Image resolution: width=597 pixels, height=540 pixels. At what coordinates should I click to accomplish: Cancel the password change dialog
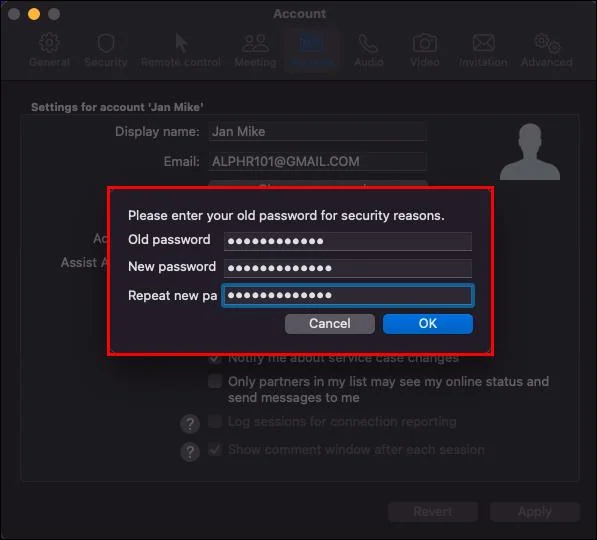click(330, 324)
